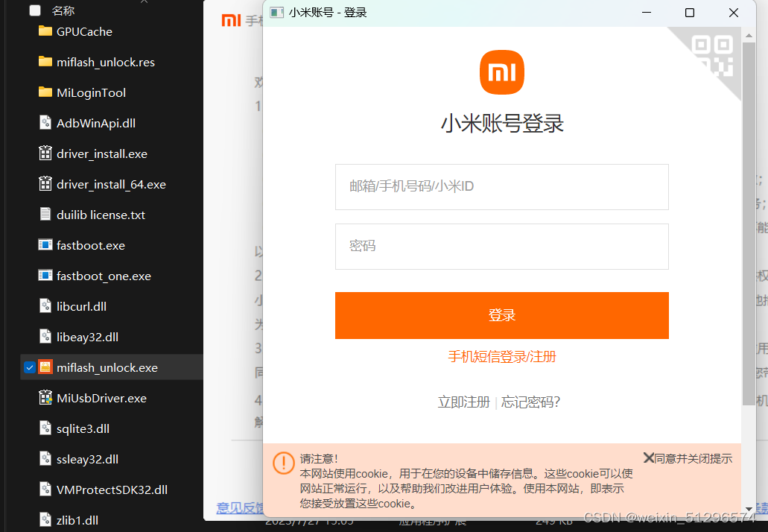Click the duilib license.txt document icon
The height and width of the screenshot is (532, 768).
(x=45, y=214)
